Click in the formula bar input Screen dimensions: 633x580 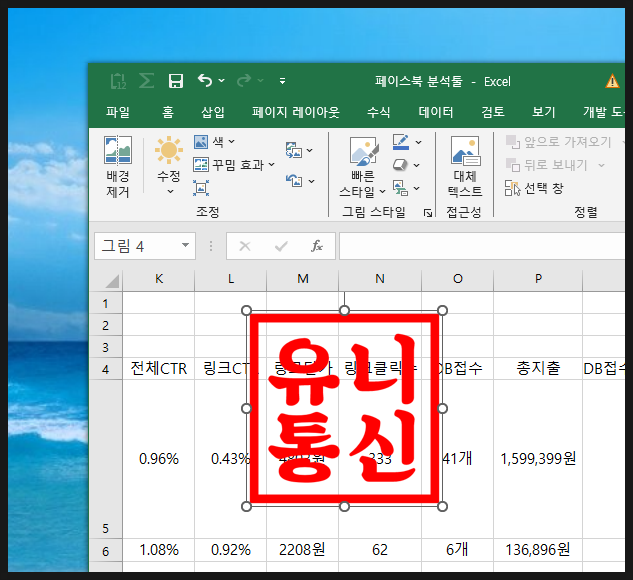tap(482, 246)
